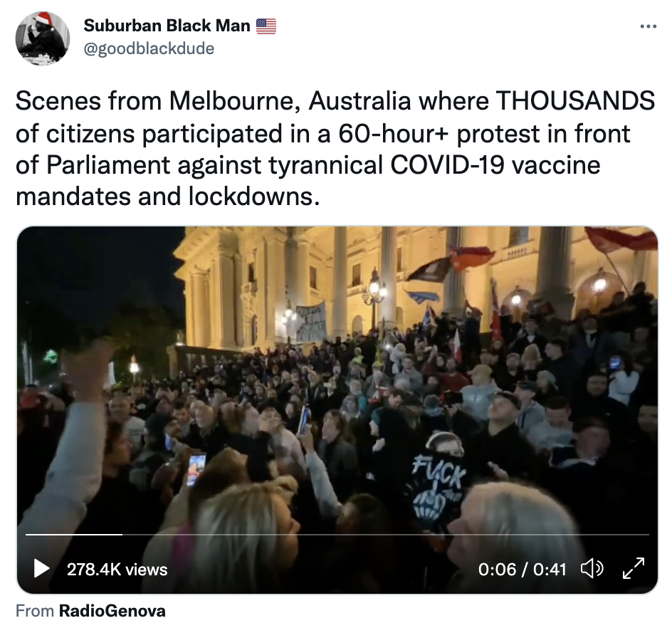Play the Melbourne protest video

[41, 569]
